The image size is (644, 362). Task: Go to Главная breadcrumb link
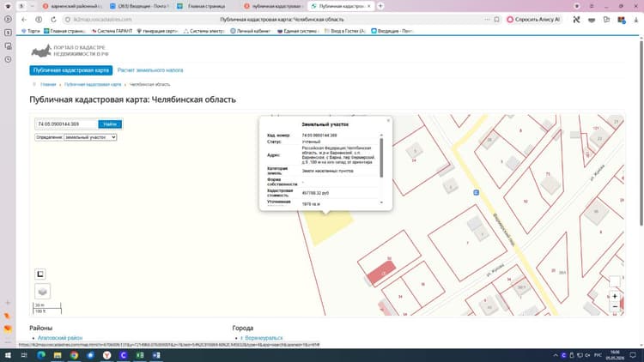48,85
